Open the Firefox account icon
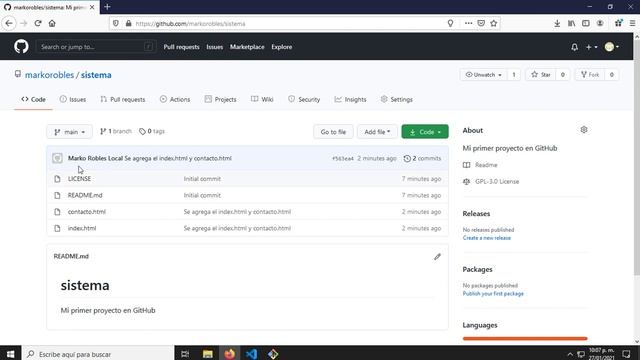640x360 pixels. 600,23
